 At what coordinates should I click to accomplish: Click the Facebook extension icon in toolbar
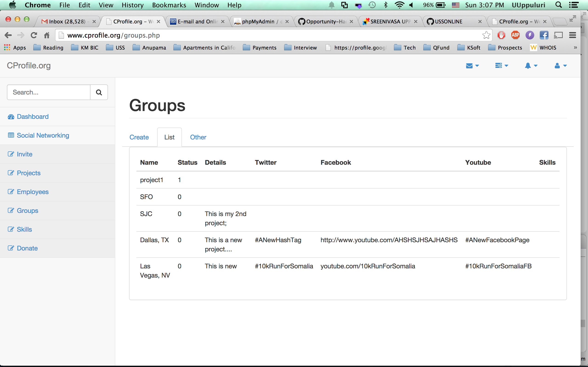click(x=544, y=35)
